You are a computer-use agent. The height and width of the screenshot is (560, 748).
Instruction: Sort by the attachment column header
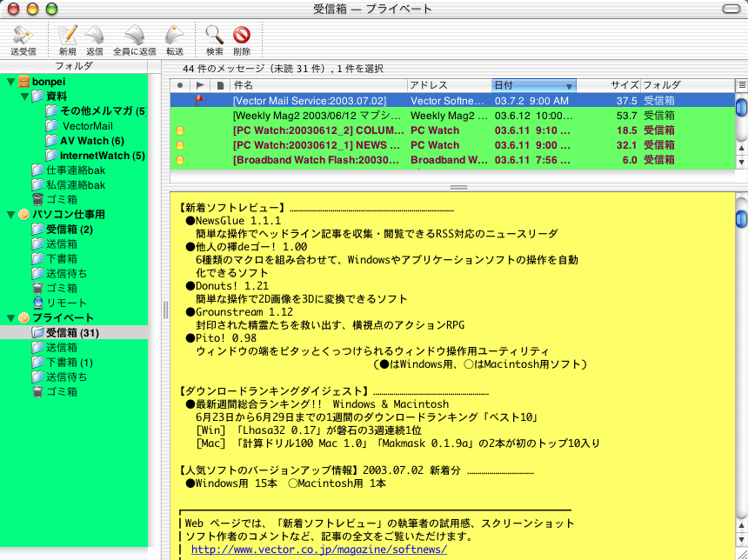pos(220,85)
